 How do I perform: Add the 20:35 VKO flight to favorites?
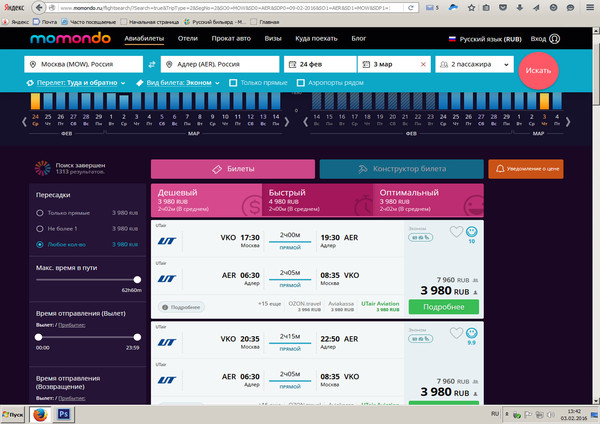tap(456, 333)
